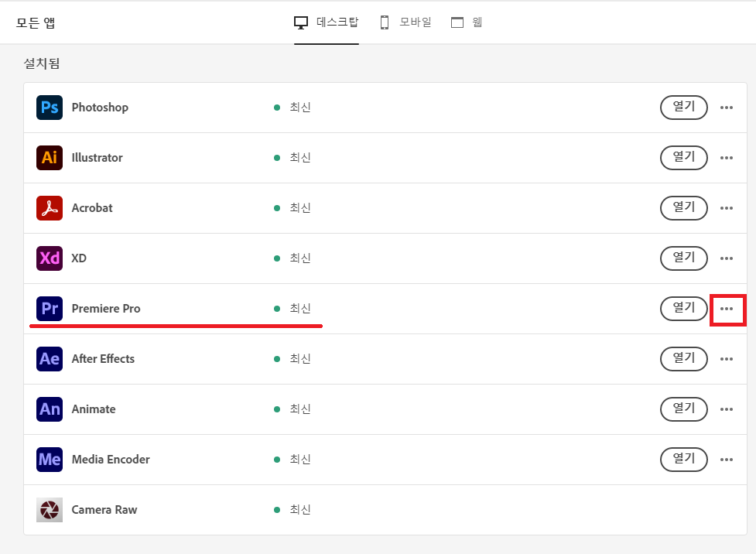The image size is (756, 554).
Task: Click 열기 button for Premiere Pro
Action: (684, 309)
